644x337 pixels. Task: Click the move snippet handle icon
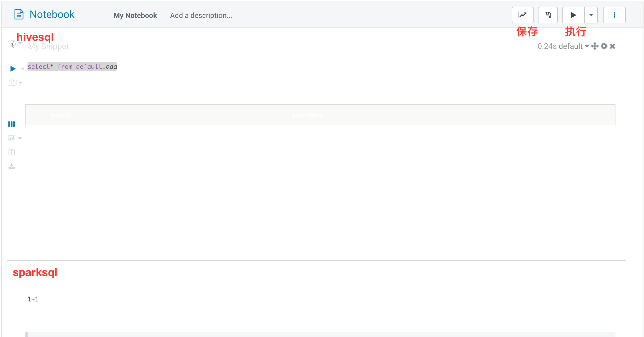595,46
